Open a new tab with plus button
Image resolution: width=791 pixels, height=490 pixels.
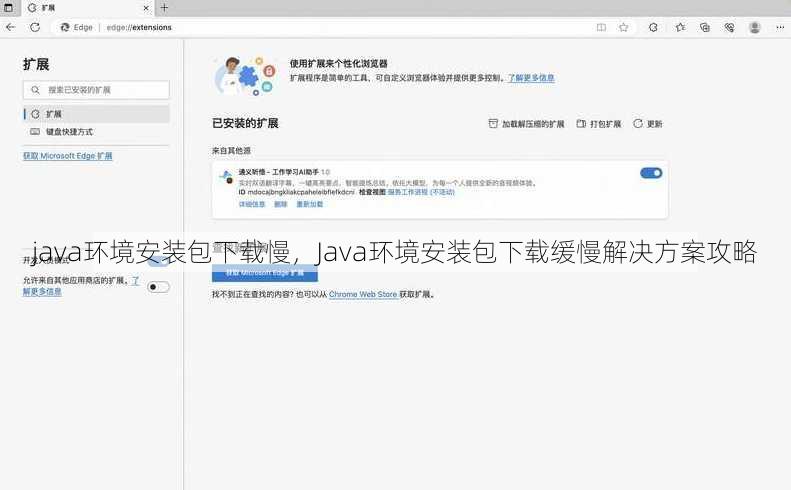164,8
